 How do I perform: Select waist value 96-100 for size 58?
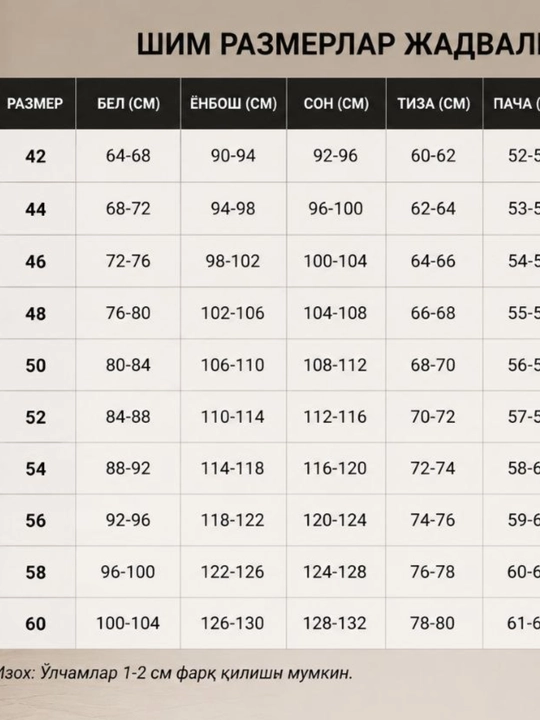(128, 572)
